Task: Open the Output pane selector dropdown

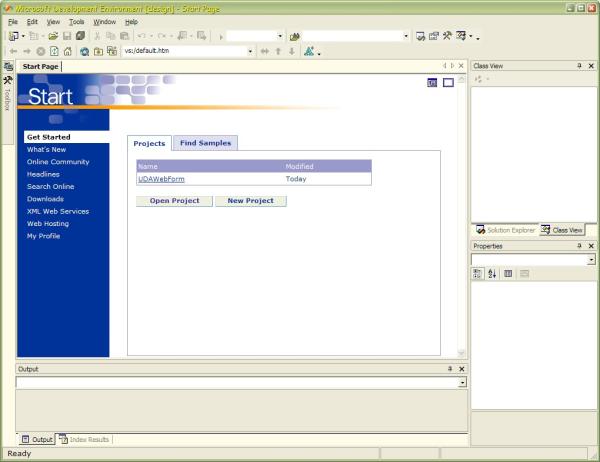Action: click(462, 382)
